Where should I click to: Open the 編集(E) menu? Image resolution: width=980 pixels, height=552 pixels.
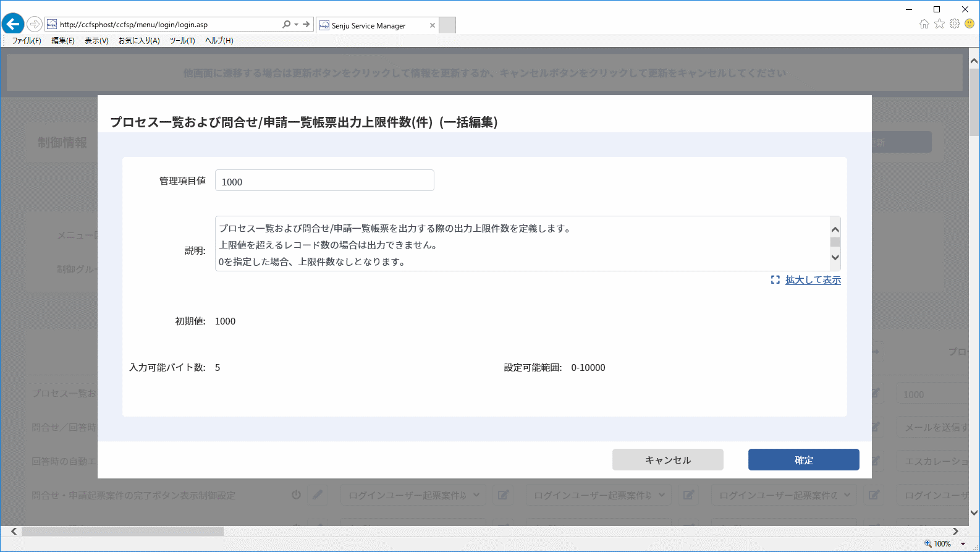63,41
